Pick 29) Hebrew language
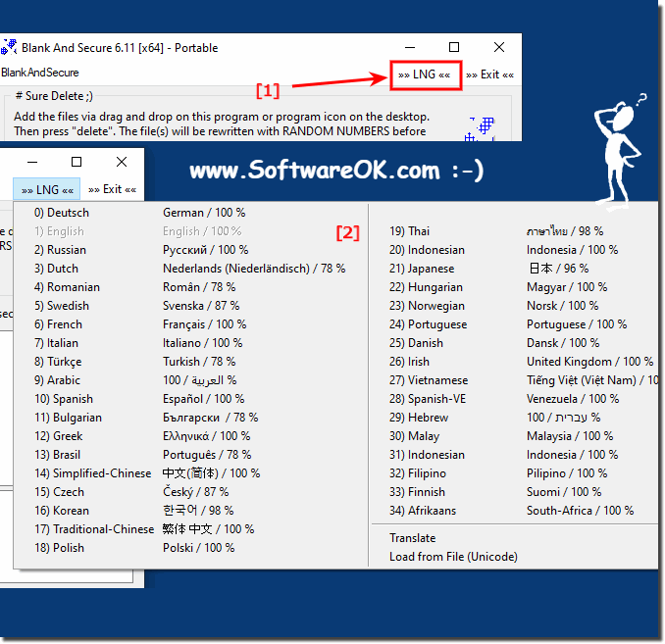This screenshot has height=644, width=665. click(514, 418)
